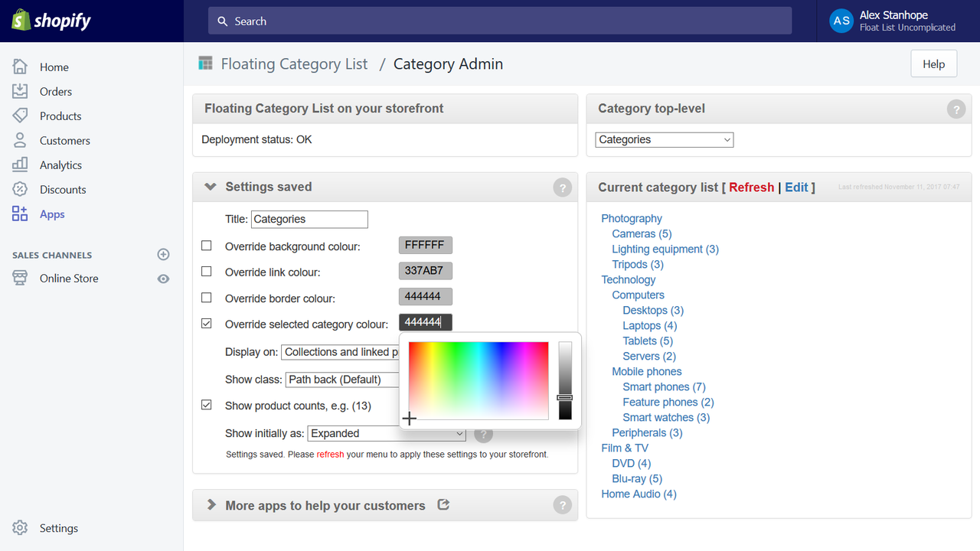Click the Help button

click(933, 64)
